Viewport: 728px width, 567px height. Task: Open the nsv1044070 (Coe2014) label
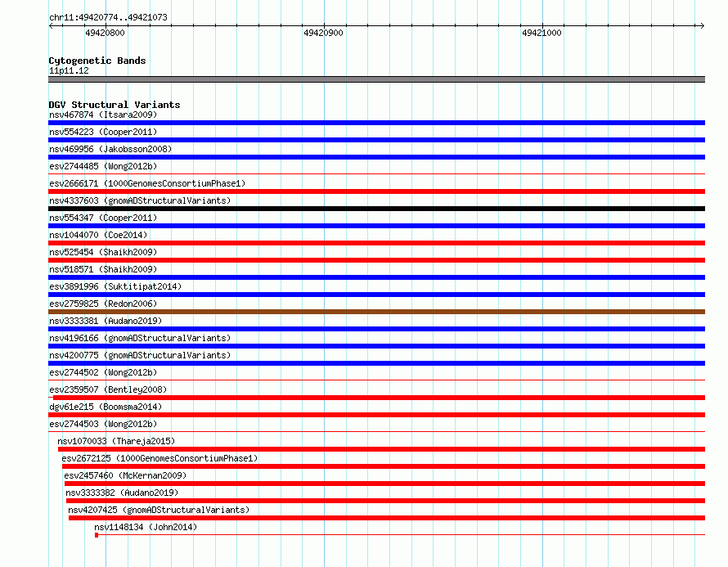98,235
